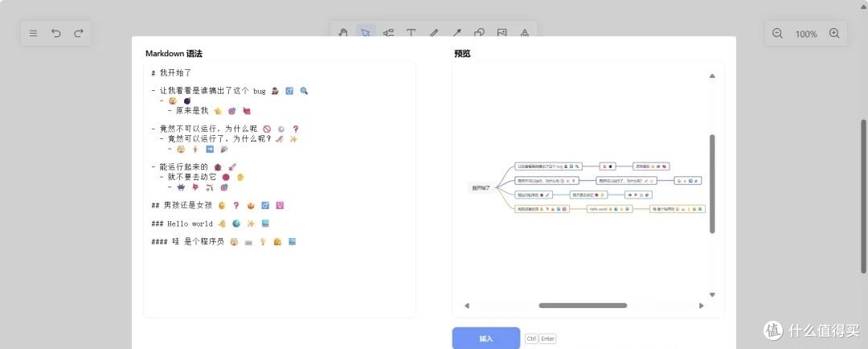
Task: Select the Mind map tool
Action: [389, 33]
